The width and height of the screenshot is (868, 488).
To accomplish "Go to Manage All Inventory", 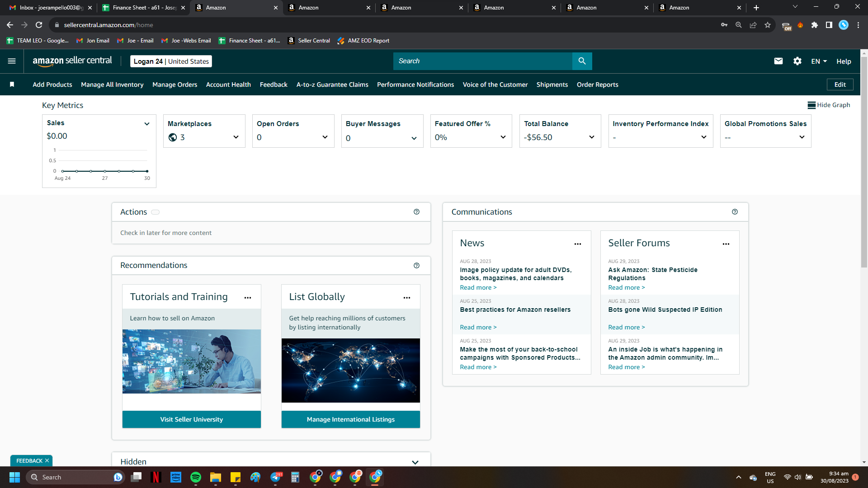I will pyautogui.click(x=112, y=84).
